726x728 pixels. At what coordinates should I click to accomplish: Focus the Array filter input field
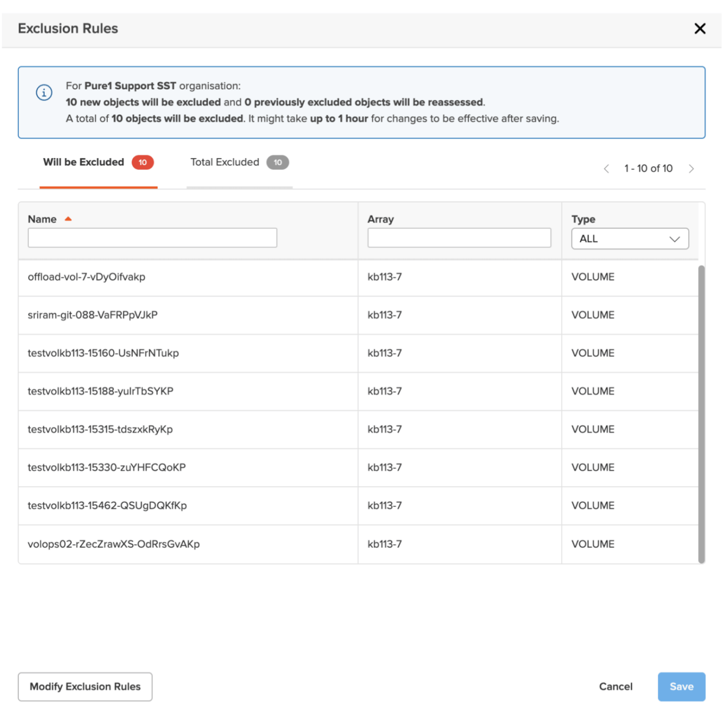pyautogui.click(x=459, y=238)
